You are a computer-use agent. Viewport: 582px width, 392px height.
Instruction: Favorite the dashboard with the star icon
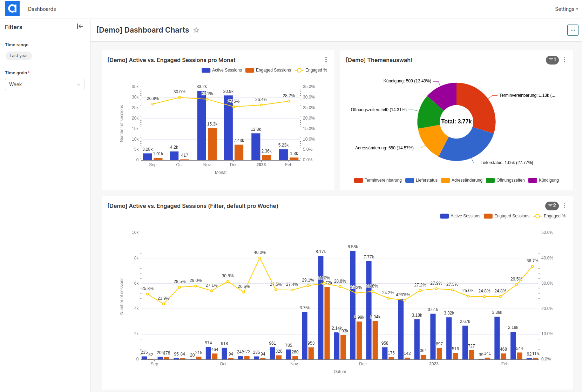tap(196, 30)
